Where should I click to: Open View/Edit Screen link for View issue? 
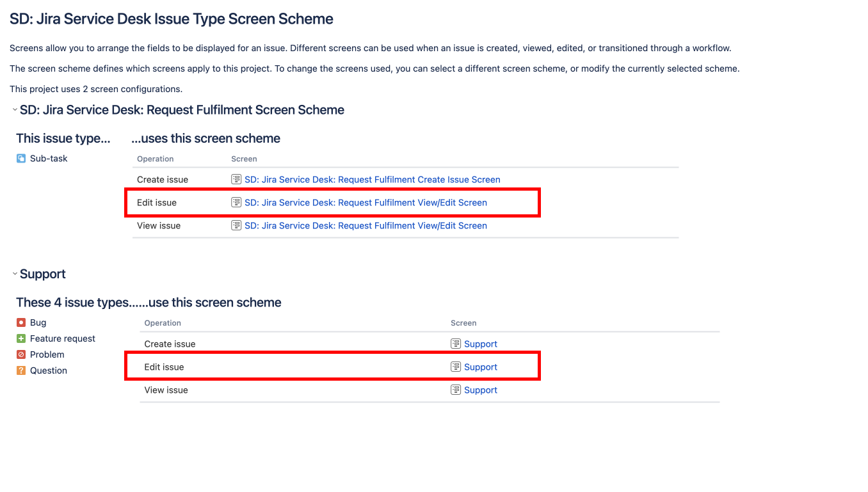pos(366,226)
